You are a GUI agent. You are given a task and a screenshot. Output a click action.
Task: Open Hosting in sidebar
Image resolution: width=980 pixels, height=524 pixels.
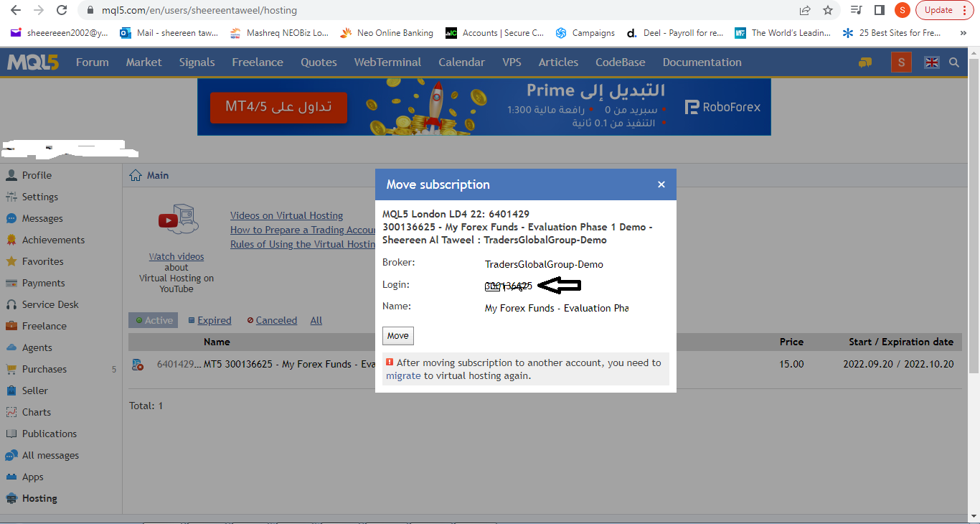point(39,498)
